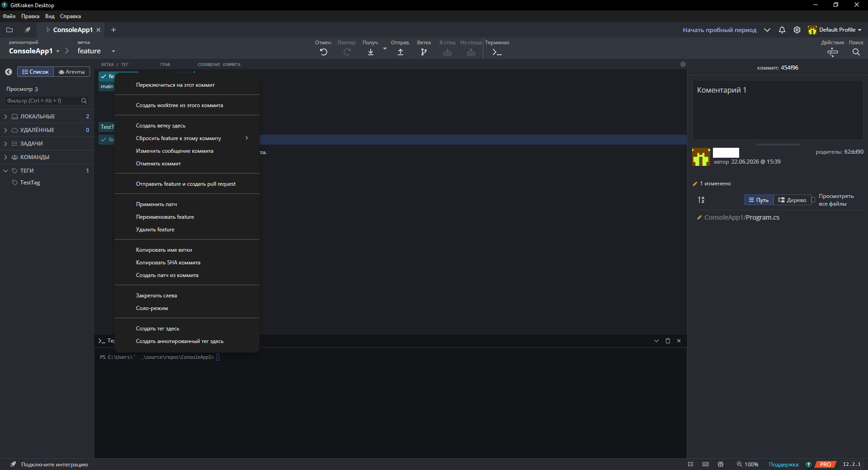
Task: Push changes with the Отправ. button
Action: click(x=401, y=52)
